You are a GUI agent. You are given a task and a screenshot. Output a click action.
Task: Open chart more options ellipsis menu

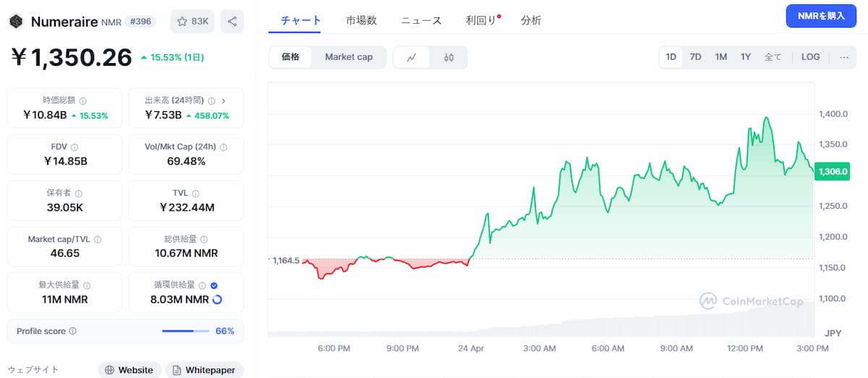[843, 57]
